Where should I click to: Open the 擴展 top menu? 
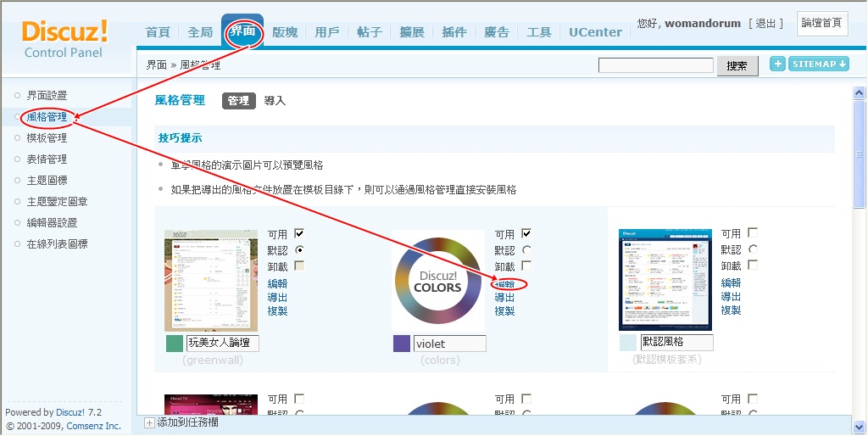pos(412,32)
